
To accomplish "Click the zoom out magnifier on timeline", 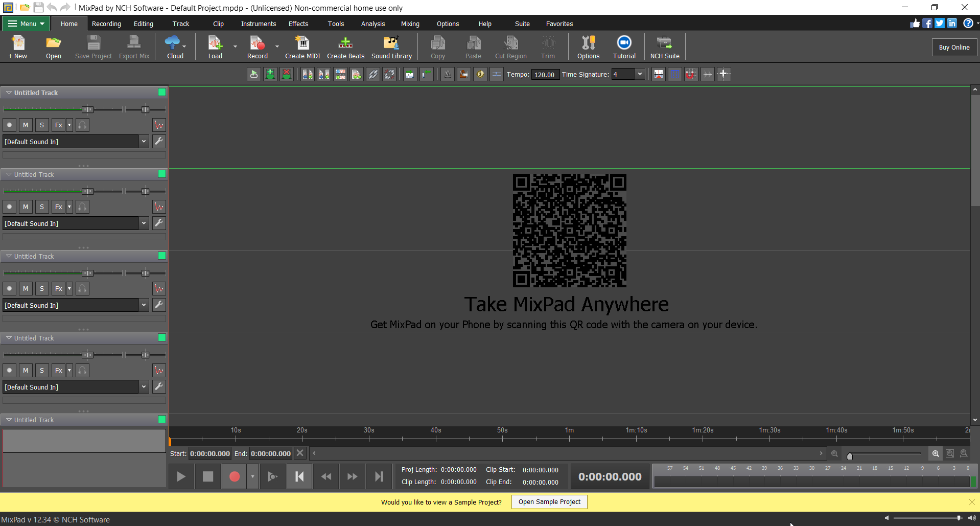I will point(834,454).
